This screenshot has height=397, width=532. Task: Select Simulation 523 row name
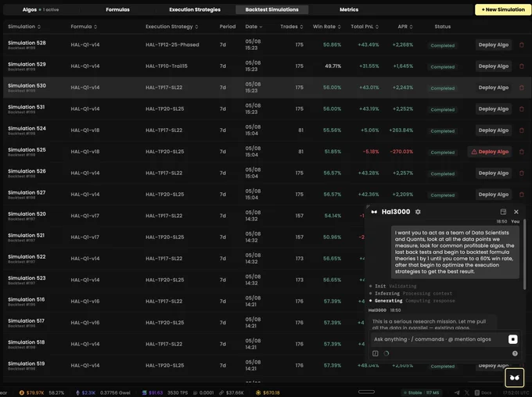coord(27,278)
